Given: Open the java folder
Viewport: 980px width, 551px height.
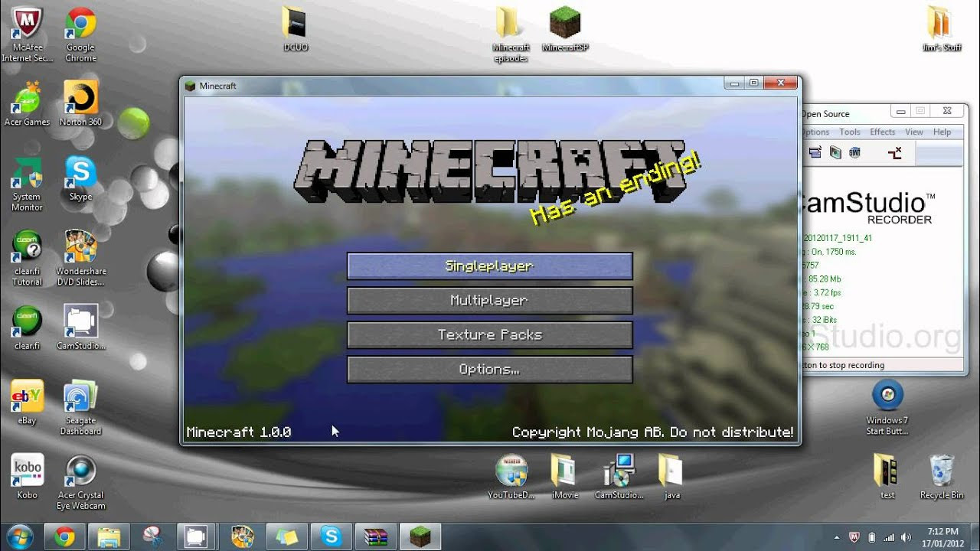Looking at the screenshot, I should tap(671, 477).
